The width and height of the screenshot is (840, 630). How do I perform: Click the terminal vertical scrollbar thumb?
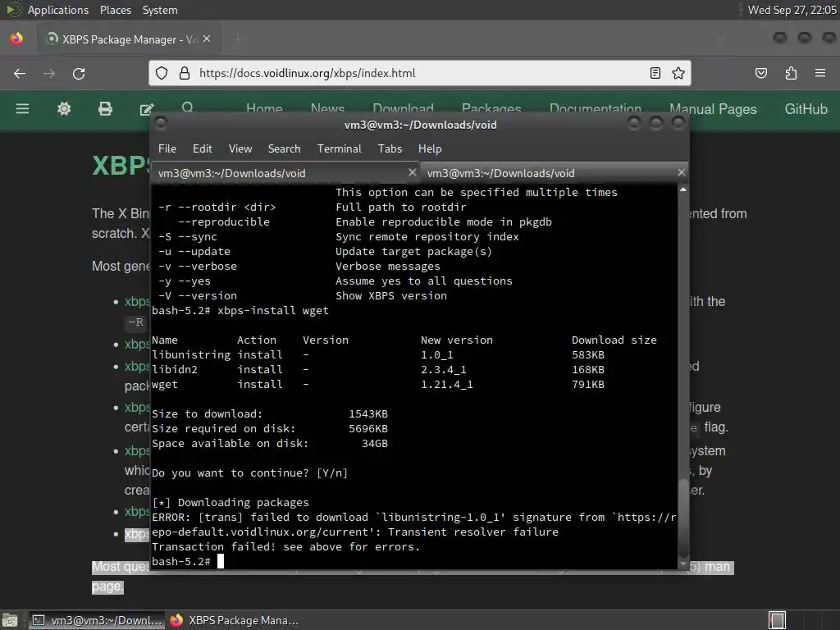(x=683, y=518)
